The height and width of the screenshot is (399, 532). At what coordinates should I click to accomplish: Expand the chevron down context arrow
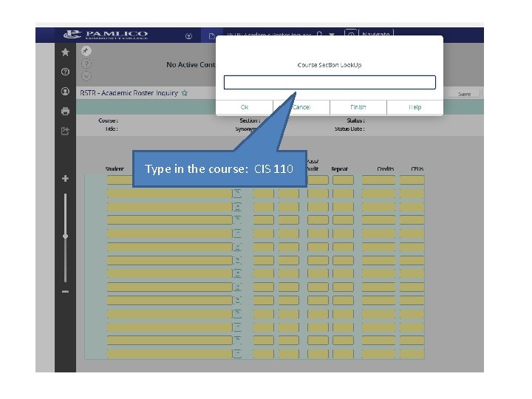[x=86, y=76]
